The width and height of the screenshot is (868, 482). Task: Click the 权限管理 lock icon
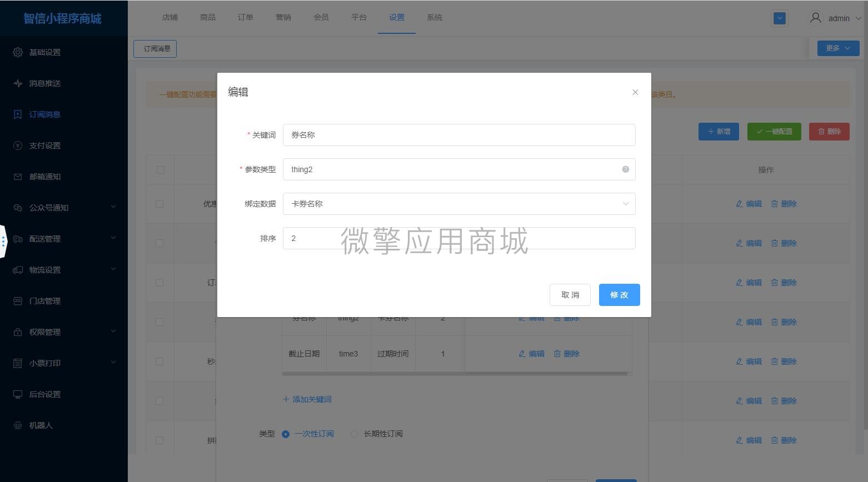18,332
